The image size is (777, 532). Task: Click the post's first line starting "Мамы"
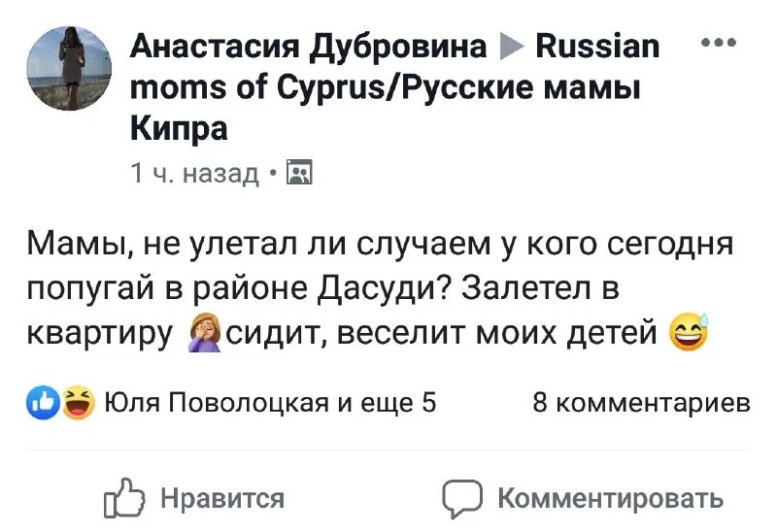381,243
